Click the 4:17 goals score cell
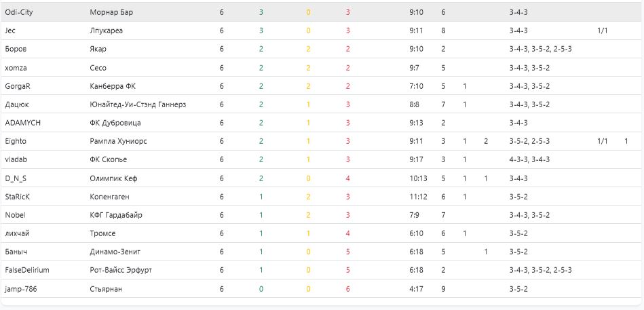644x310 pixels. tap(416, 289)
